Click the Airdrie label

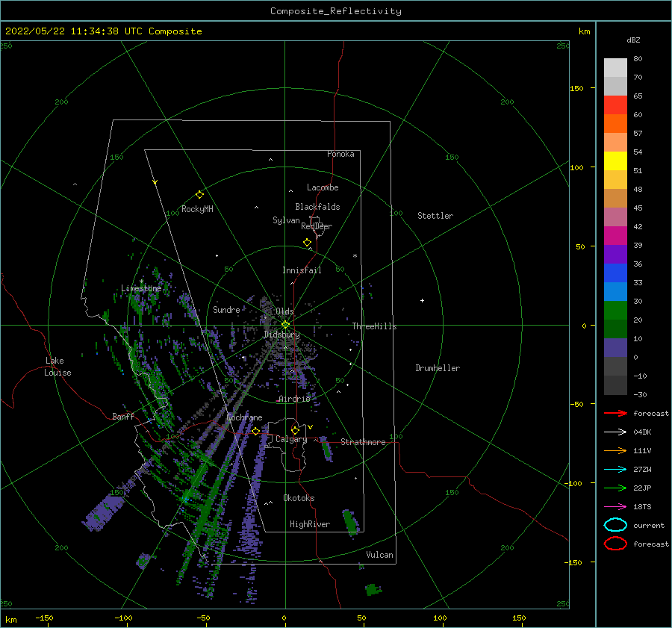click(294, 399)
